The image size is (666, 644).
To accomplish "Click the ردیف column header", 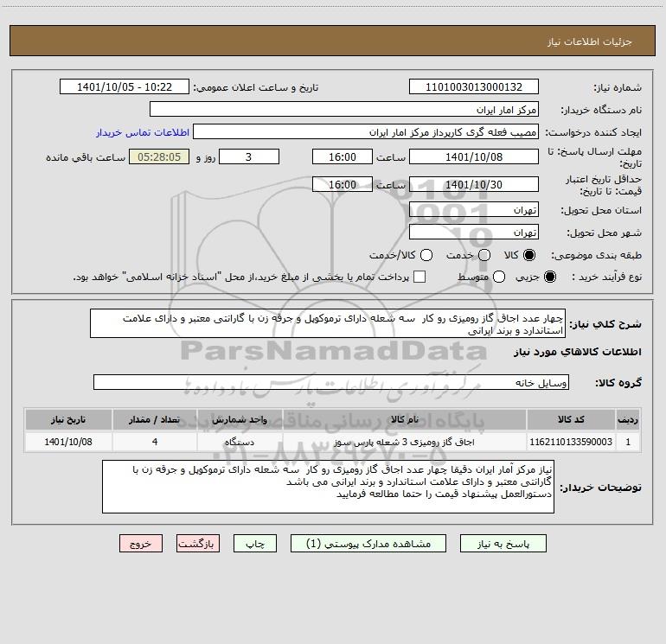I will point(628,419).
